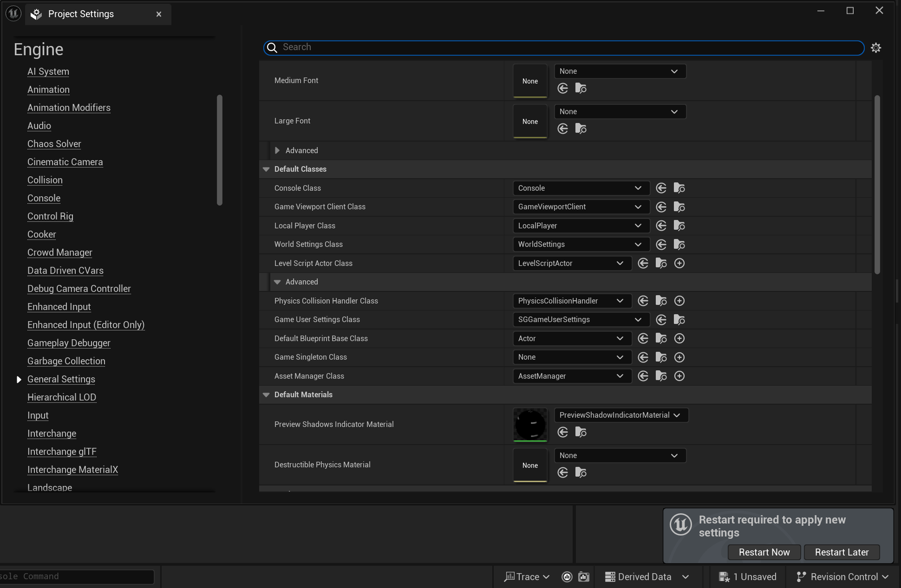Click the Unreal Engine logo icon
Viewport: 901px width, 588px height.
point(13,13)
